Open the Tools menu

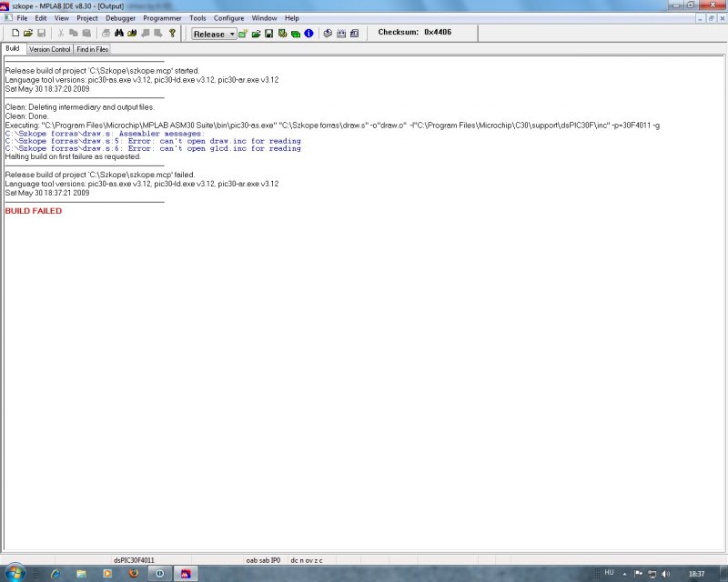click(197, 18)
